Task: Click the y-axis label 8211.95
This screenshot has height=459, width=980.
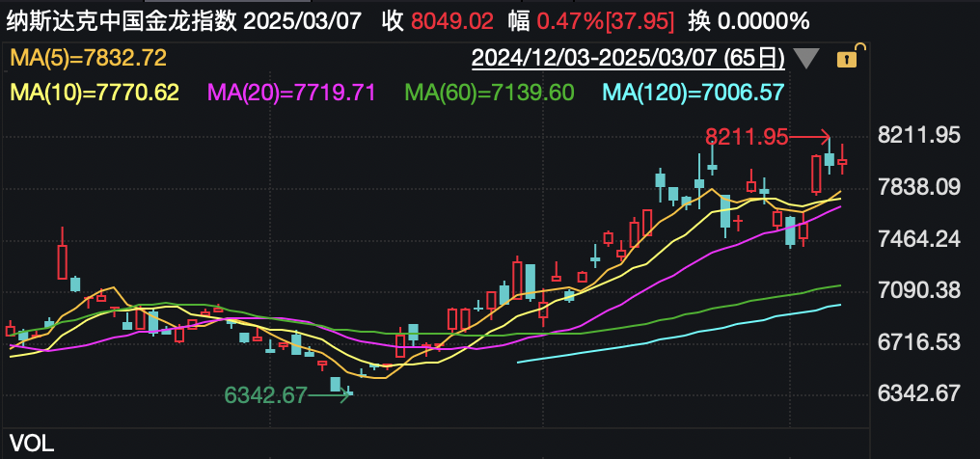Action: coord(918,135)
